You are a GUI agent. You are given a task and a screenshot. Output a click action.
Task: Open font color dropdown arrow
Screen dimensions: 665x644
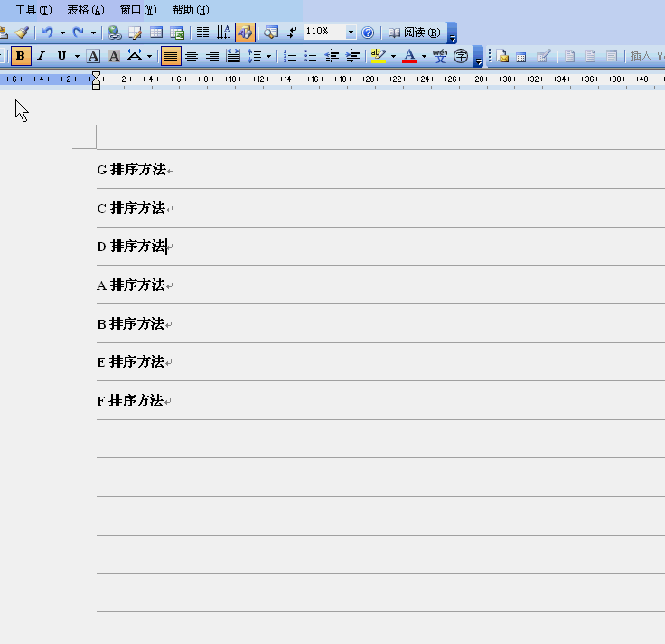coord(424,56)
